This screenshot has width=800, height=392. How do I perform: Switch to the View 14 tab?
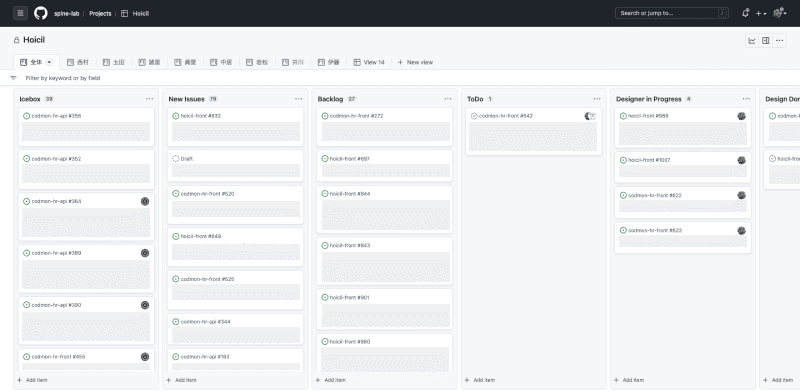click(x=369, y=62)
